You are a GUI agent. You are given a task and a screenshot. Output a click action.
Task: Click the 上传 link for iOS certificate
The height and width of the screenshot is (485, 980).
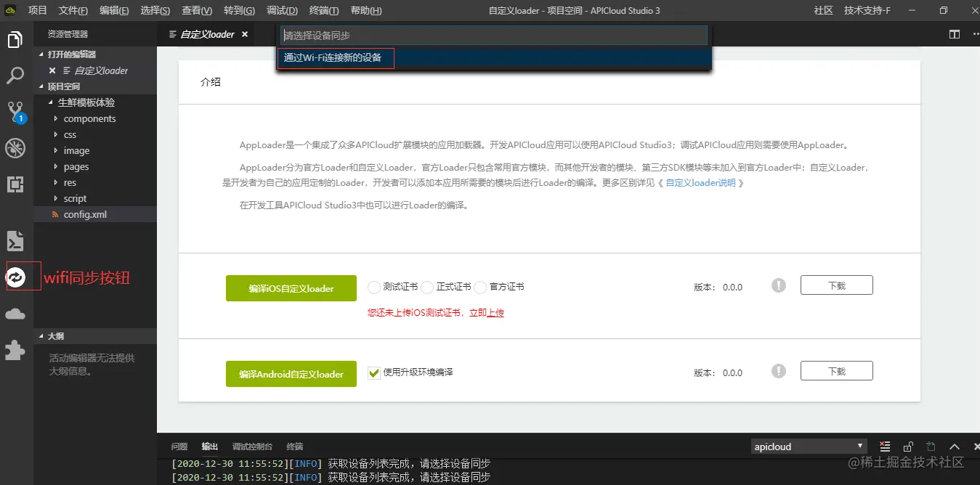tap(495, 313)
